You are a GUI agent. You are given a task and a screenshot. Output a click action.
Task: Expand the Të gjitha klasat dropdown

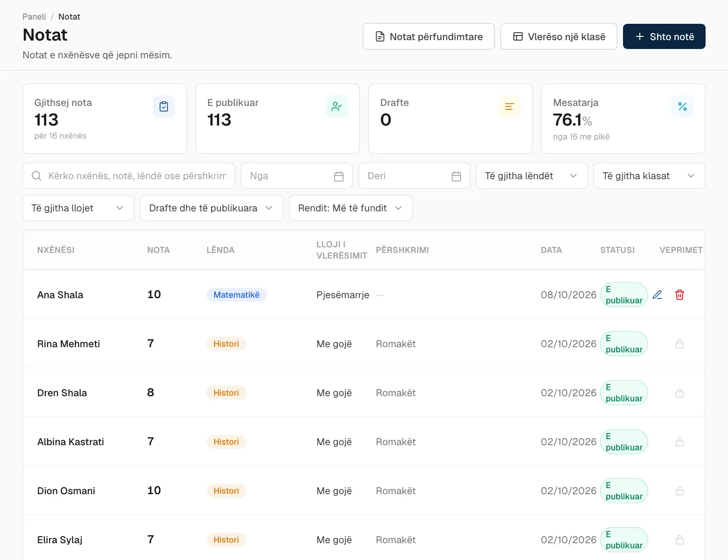649,176
